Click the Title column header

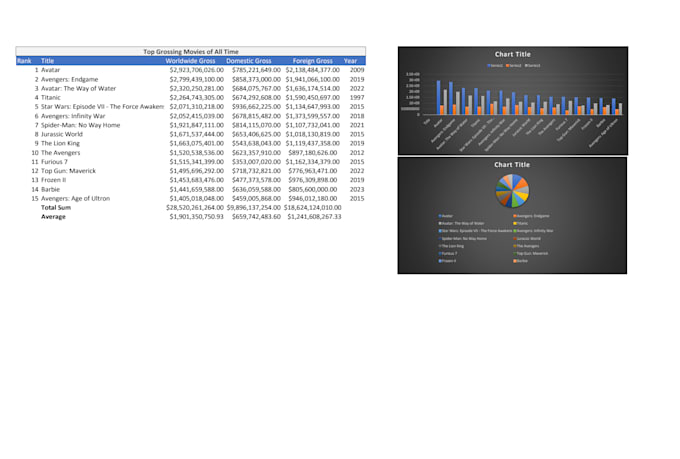(47, 61)
